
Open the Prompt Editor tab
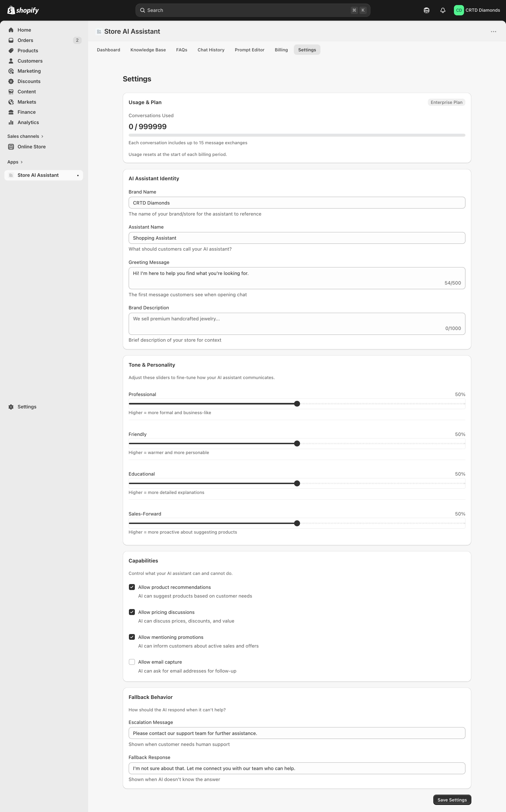(249, 50)
